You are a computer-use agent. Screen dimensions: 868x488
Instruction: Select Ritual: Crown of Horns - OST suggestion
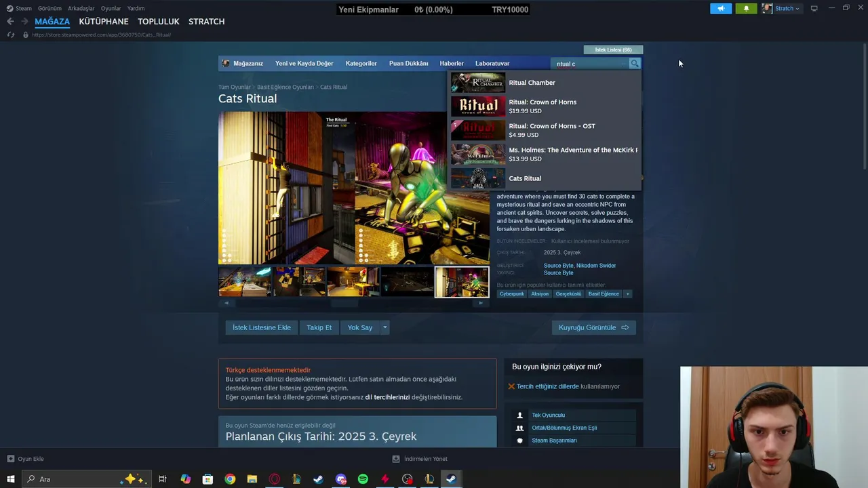pos(545,130)
